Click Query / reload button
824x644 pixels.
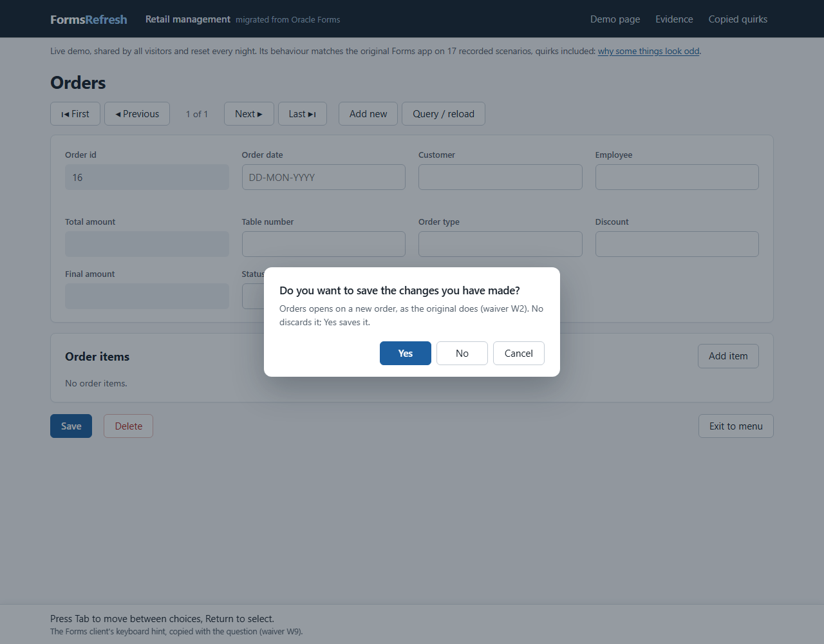[x=444, y=113]
